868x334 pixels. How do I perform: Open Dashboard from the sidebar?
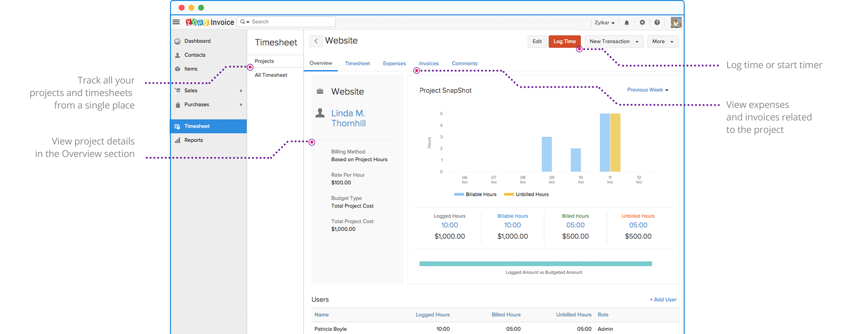pyautogui.click(x=197, y=41)
